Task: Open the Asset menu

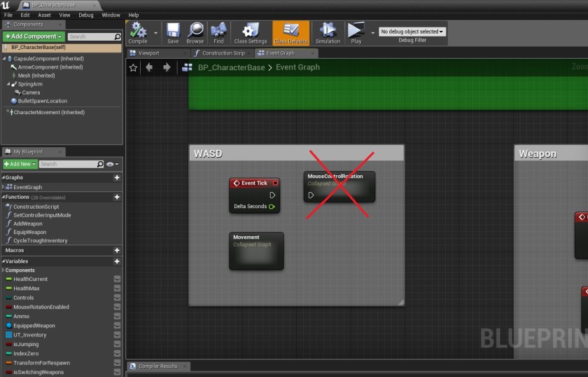Action: click(x=44, y=15)
